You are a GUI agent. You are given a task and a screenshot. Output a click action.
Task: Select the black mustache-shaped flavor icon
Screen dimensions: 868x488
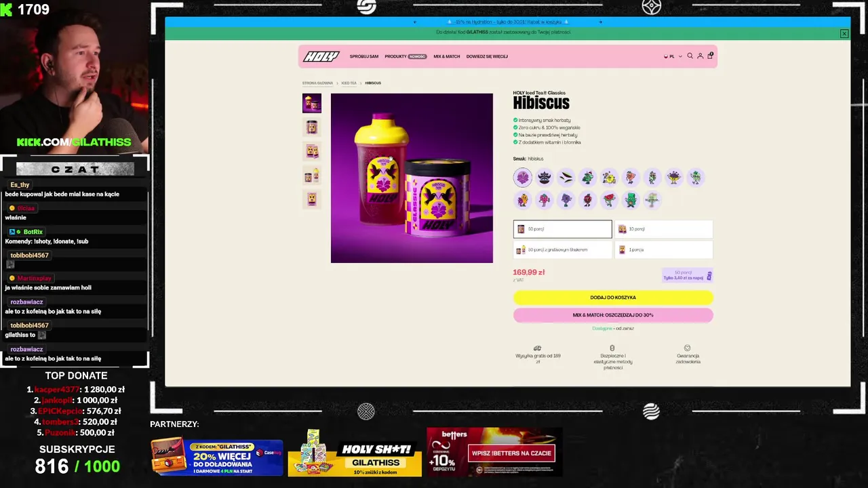coord(545,178)
